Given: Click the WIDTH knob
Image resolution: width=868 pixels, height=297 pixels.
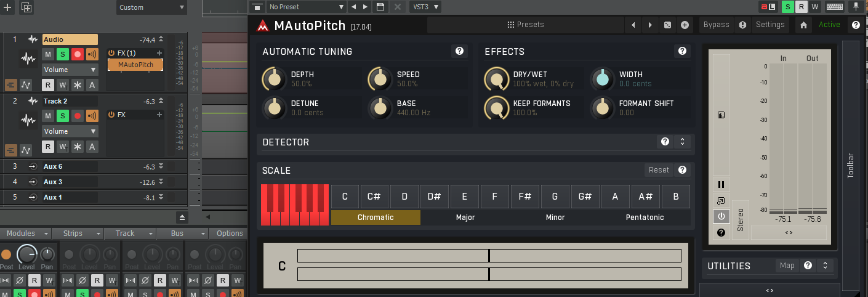Looking at the screenshot, I should (603, 79).
